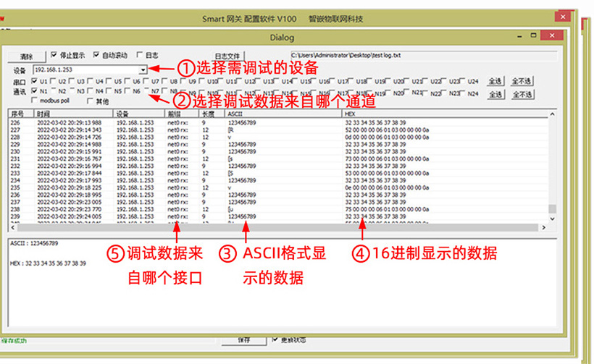The image size is (594, 364).
Task: Enable the 日志 log checkbox
Action: [139, 55]
